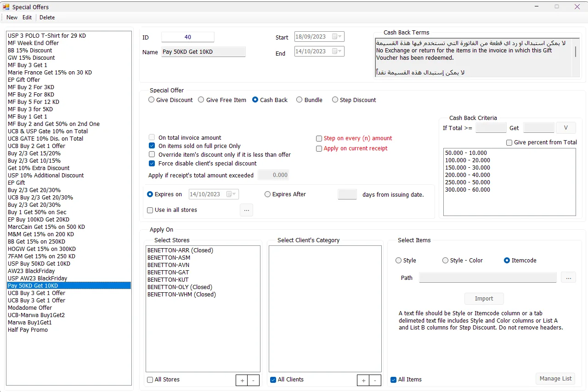Check the All Stores box
Viewport: 588px width, 392px height.
point(163,380)
